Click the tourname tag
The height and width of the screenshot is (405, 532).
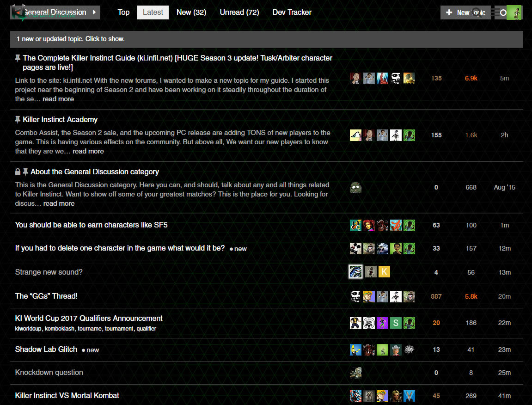tap(90, 329)
